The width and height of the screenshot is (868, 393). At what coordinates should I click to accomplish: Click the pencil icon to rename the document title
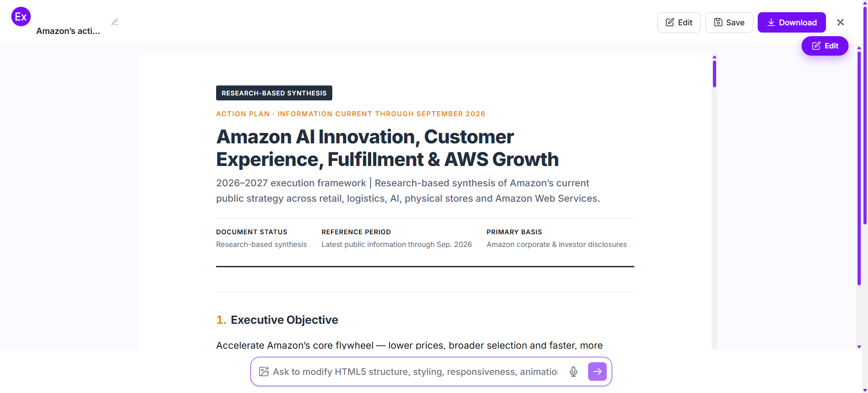coord(115,22)
